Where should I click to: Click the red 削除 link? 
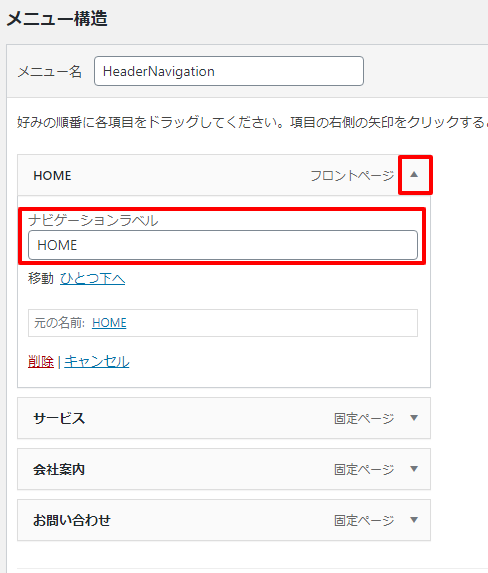click(41, 362)
